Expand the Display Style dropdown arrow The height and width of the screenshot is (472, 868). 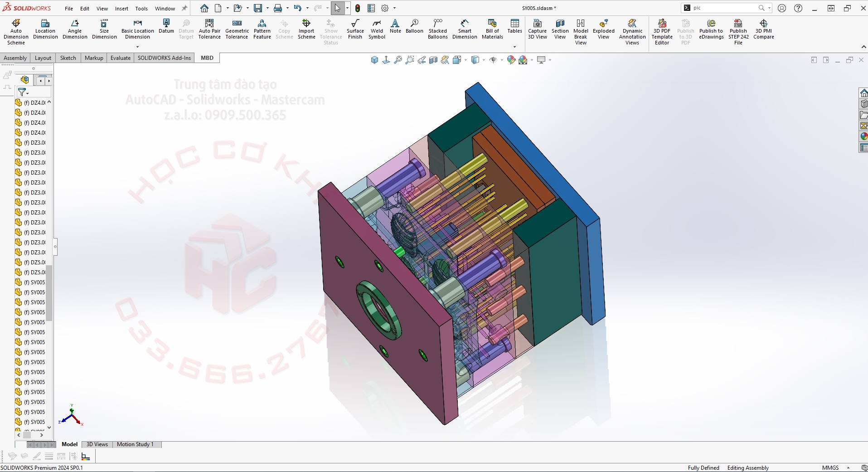point(484,60)
